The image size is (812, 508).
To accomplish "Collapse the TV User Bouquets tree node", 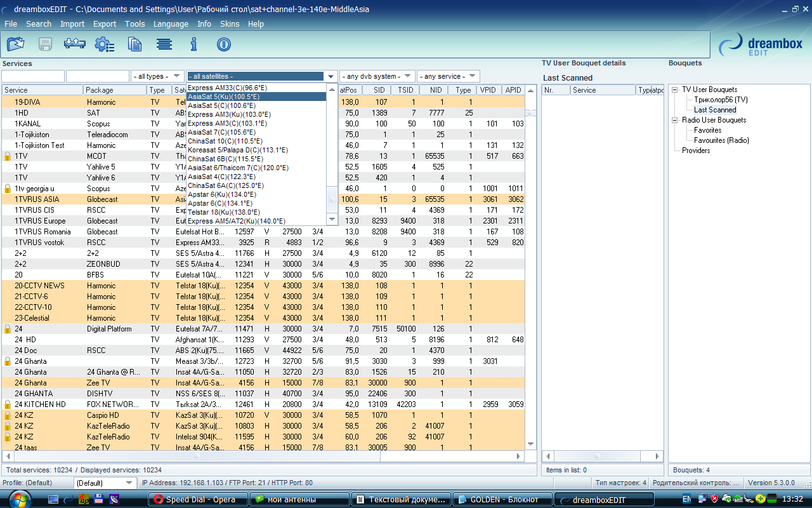I will pos(675,90).
